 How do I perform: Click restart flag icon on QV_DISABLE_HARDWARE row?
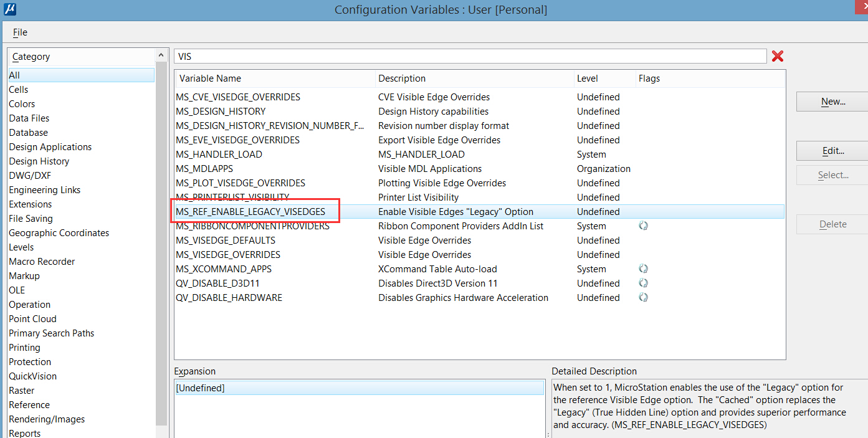644,297
